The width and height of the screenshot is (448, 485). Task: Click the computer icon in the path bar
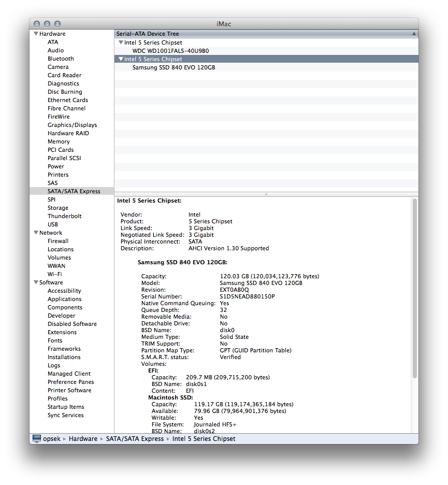(37, 438)
